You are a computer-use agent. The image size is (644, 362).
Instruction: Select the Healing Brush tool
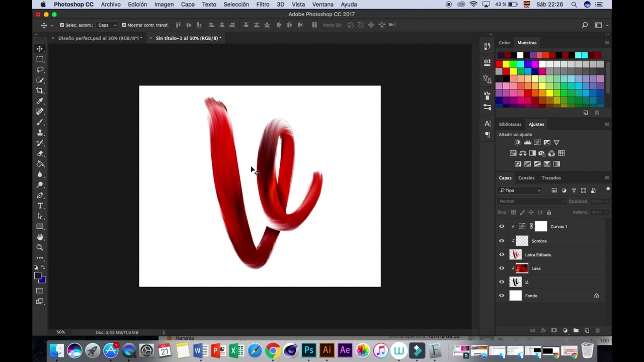(x=40, y=112)
